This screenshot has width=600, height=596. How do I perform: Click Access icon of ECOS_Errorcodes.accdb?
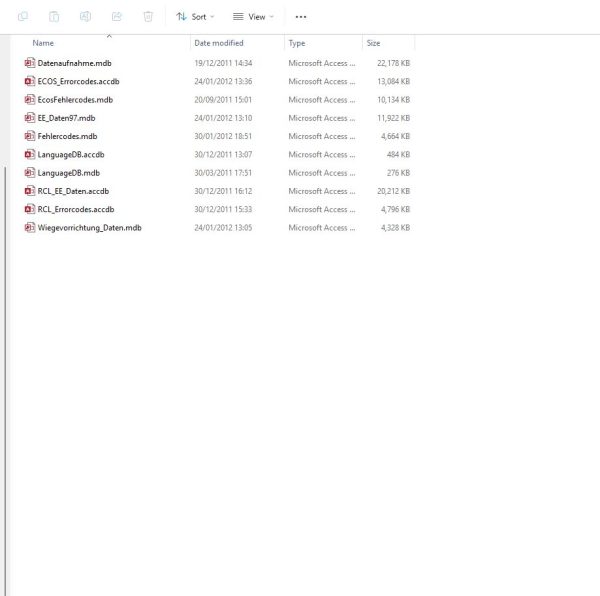click(30, 81)
